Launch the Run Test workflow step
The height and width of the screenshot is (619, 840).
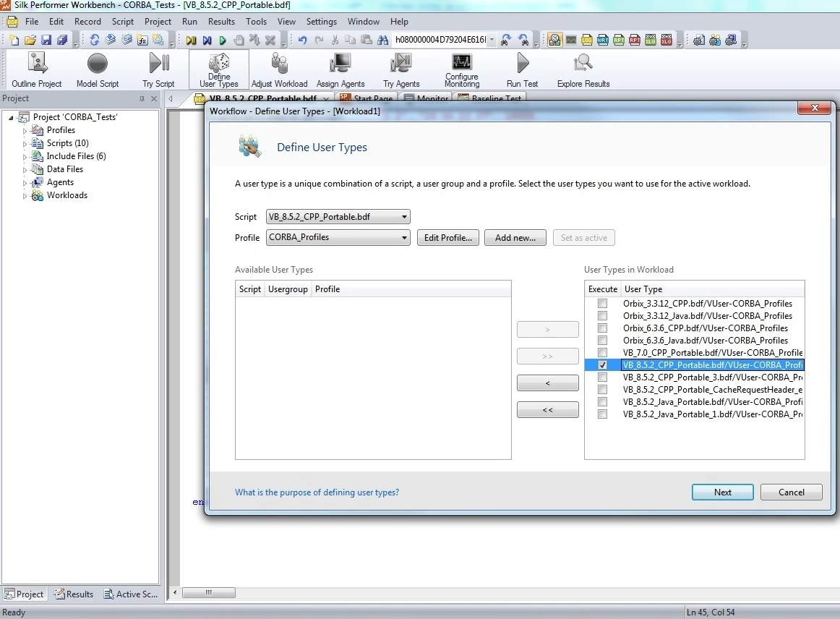[523, 69]
